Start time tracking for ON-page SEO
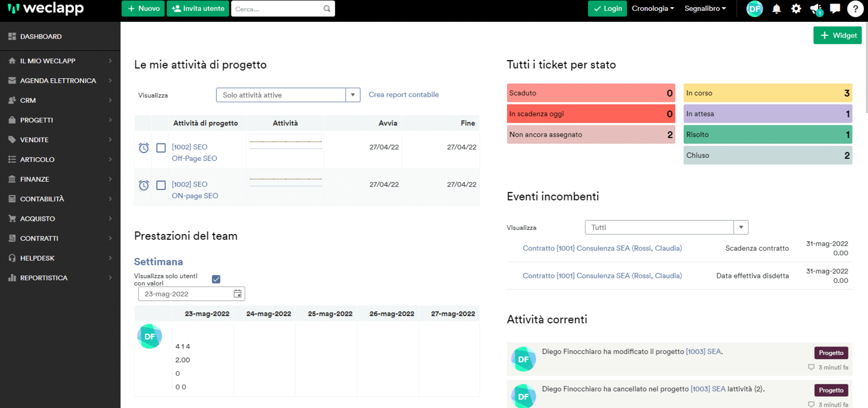868x408 pixels. coord(144,185)
